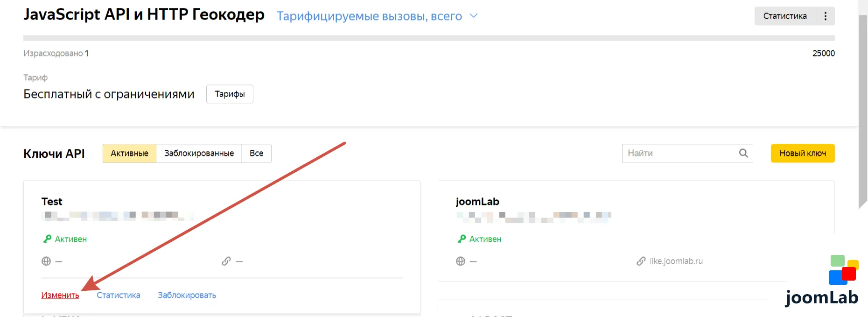Viewport: 868px width, 317px height.
Task: Click the globe icon in Test card
Action: click(46, 261)
